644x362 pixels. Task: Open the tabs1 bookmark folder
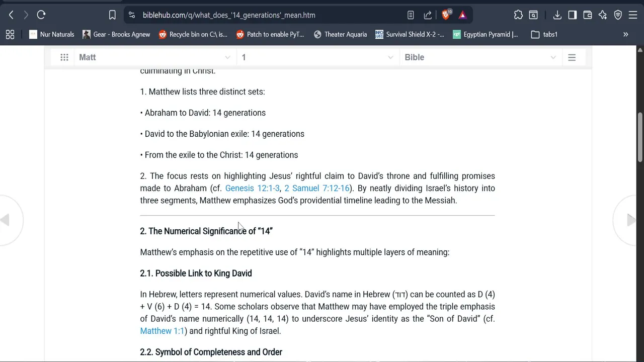coord(544,34)
